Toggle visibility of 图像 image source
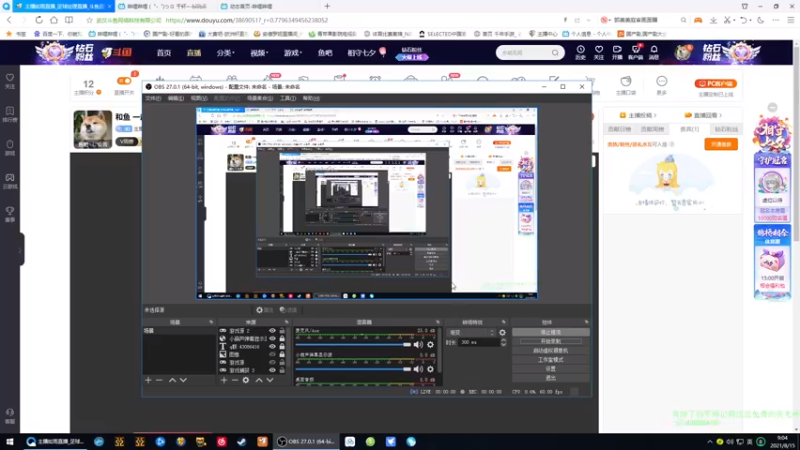 (x=272, y=354)
